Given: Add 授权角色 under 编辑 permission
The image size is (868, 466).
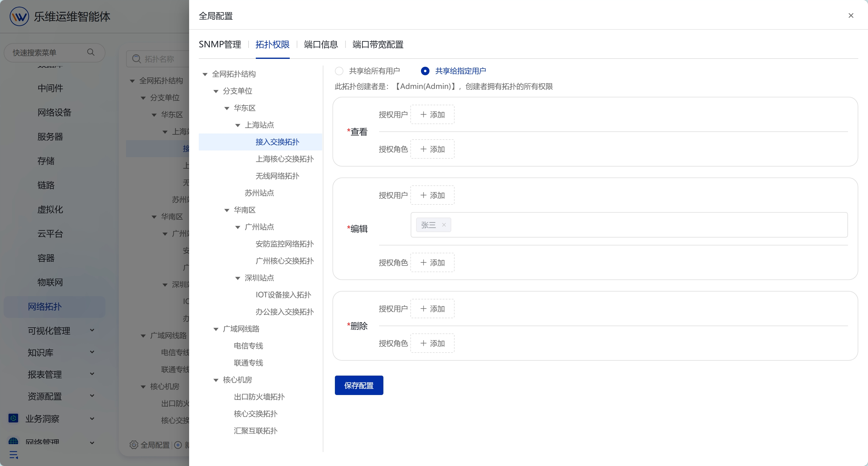Looking at the screenshot, I should click(x=432, y=262).
